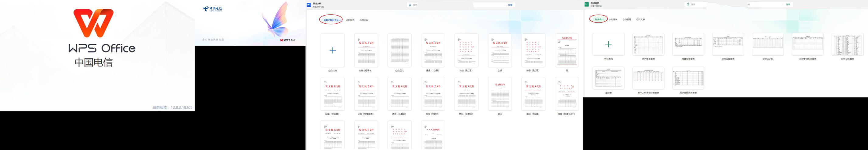868x150 pixels.
Task: Click the 搜索 button in New Document window
Action: [510, 5]
